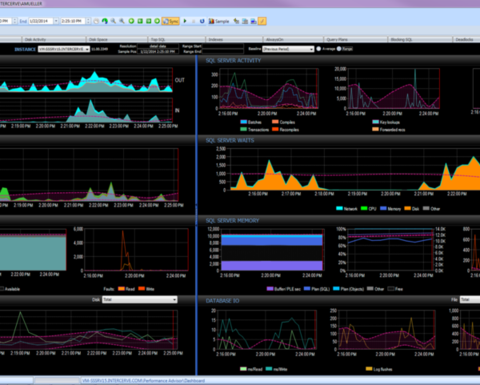Viewport: 480px width, 385px height.
Task: Click the last green circular navigation icon
Action: pyautogui.click(x=157, y=21)
